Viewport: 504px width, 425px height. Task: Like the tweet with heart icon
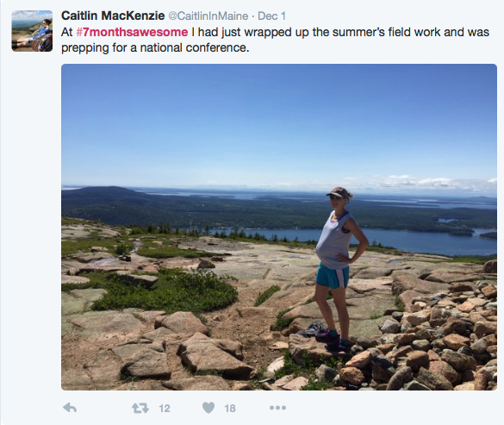point(208,408)
